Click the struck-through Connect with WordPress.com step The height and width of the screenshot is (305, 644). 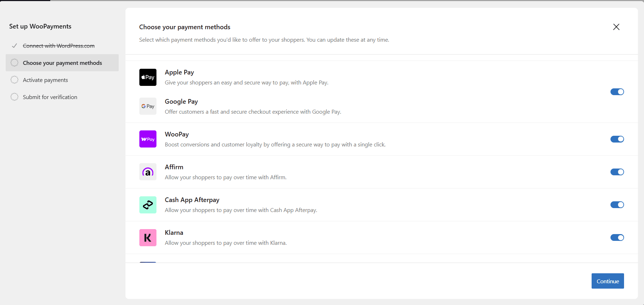[x=59, y=46]
